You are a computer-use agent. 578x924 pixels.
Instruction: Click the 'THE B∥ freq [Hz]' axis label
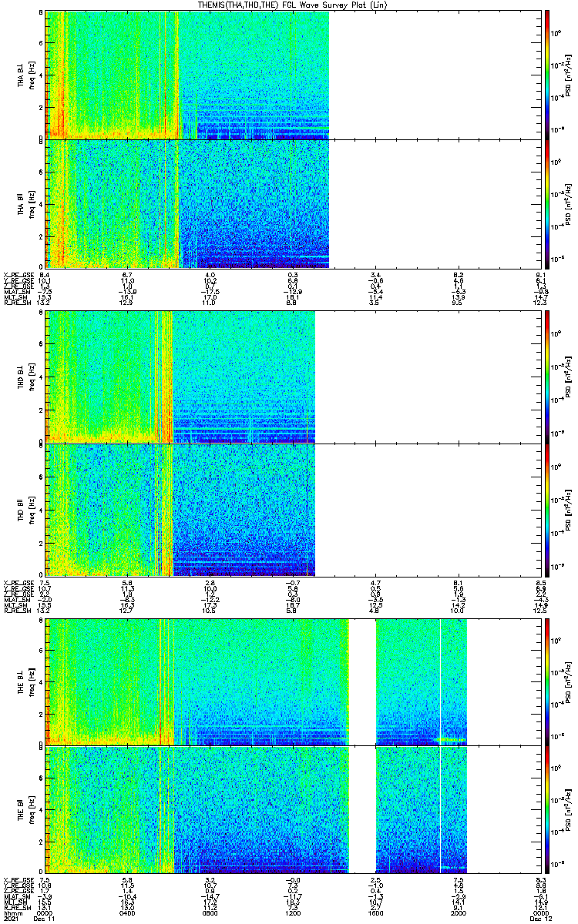coord(26,808)
